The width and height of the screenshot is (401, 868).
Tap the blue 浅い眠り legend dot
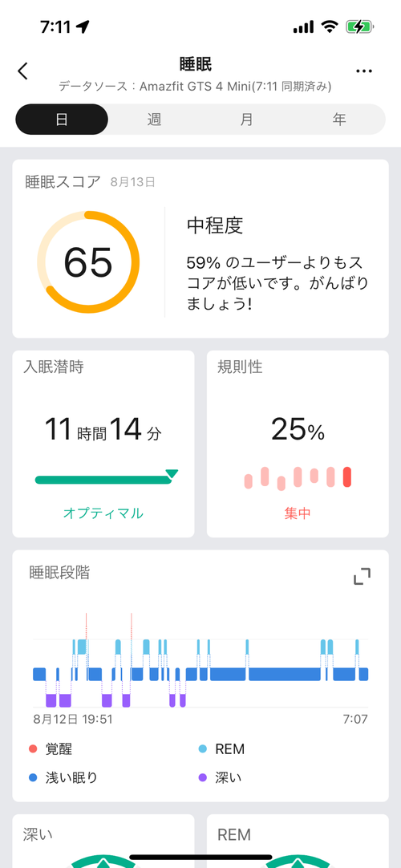[33, 778]
